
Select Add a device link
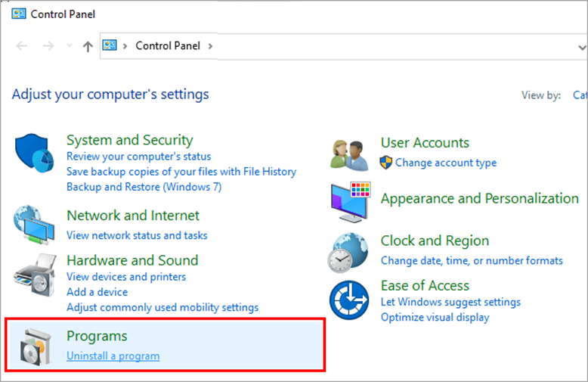click(x=97, y=292)
